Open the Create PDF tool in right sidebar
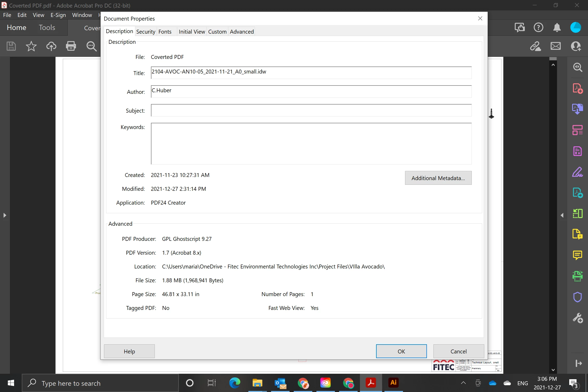Screen dimensions: 588x392 click(x=578, y=88)
